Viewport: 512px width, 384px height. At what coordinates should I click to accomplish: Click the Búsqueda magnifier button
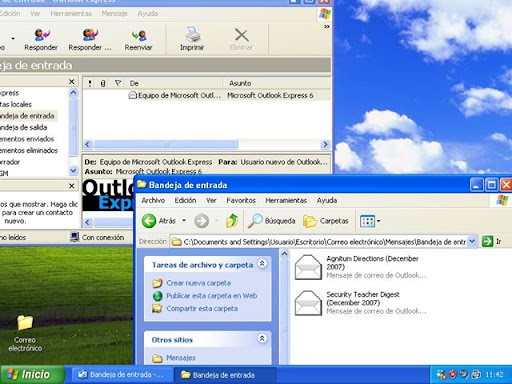pos(271,221)
